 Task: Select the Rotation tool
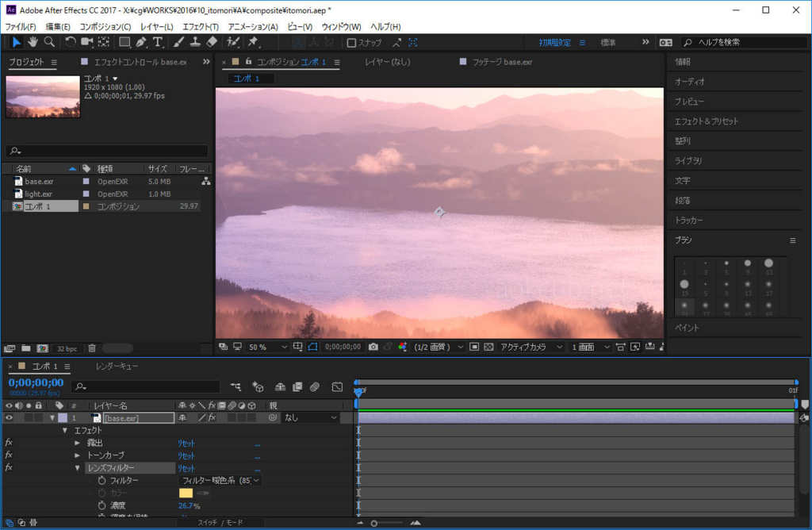coord(70,42)
